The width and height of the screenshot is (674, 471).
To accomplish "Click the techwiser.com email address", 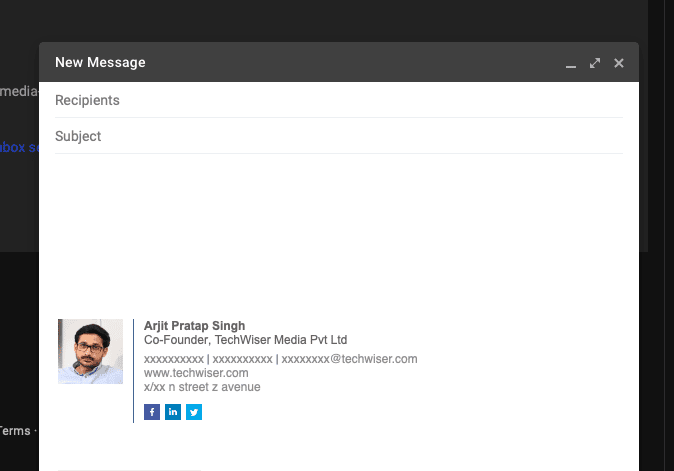I will click(x=349, y=359).
